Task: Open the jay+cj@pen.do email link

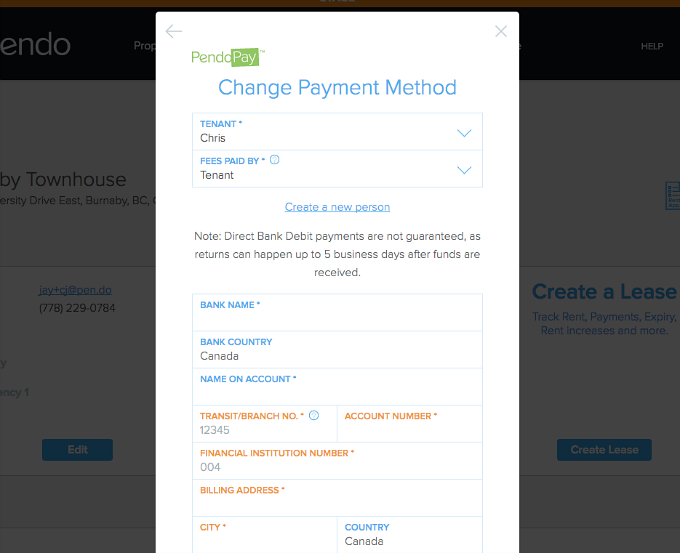Action: pyautogui.click(x=75, y=290)
